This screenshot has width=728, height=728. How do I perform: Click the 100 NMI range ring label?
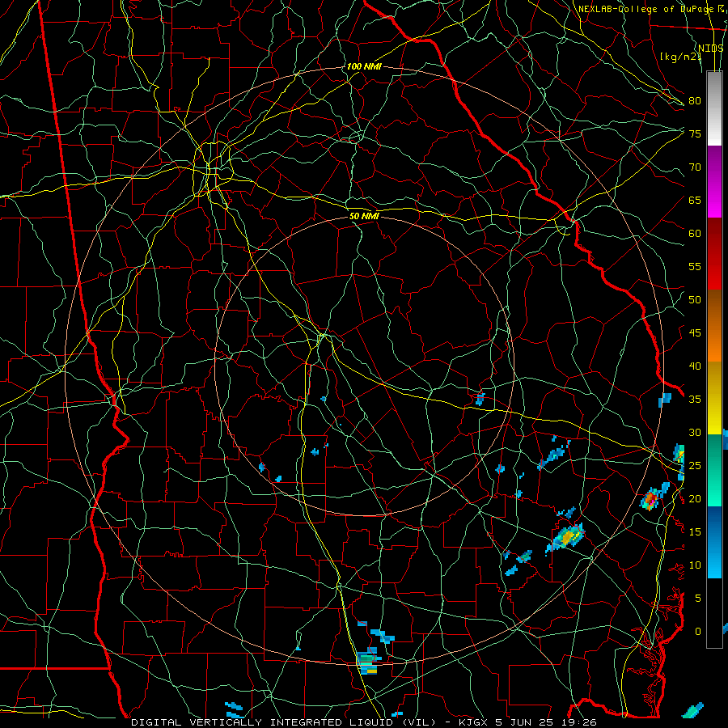(364, 66)
